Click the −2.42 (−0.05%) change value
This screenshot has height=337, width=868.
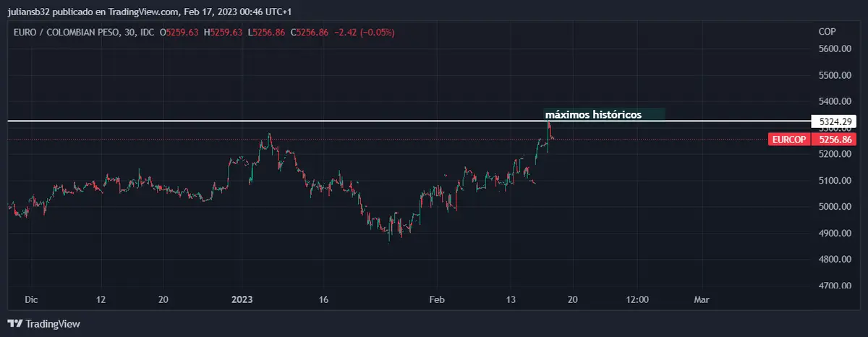pos(365,33)
